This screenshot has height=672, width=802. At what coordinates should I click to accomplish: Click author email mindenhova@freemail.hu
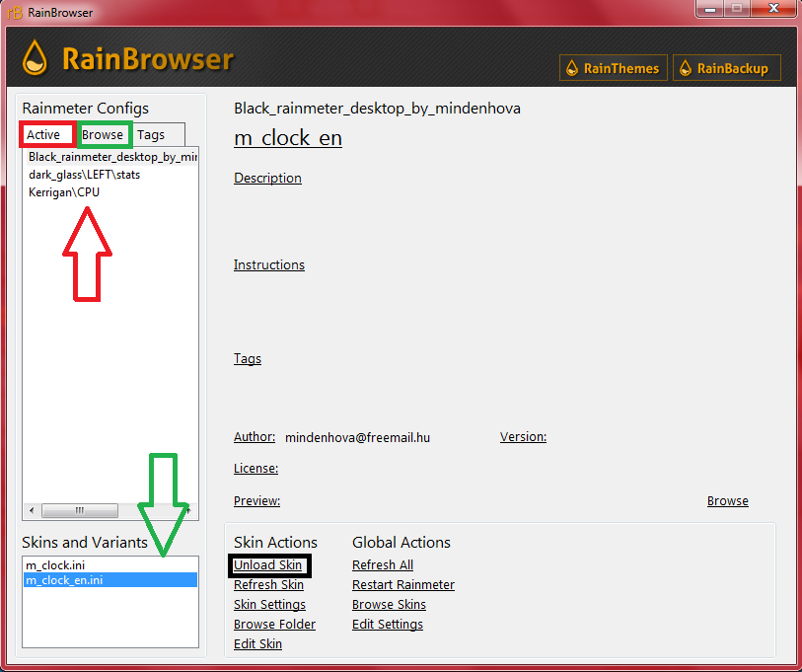357,437
